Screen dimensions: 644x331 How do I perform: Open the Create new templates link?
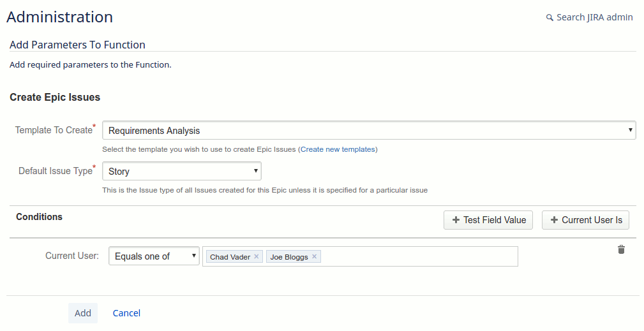(x=338, y=149)
